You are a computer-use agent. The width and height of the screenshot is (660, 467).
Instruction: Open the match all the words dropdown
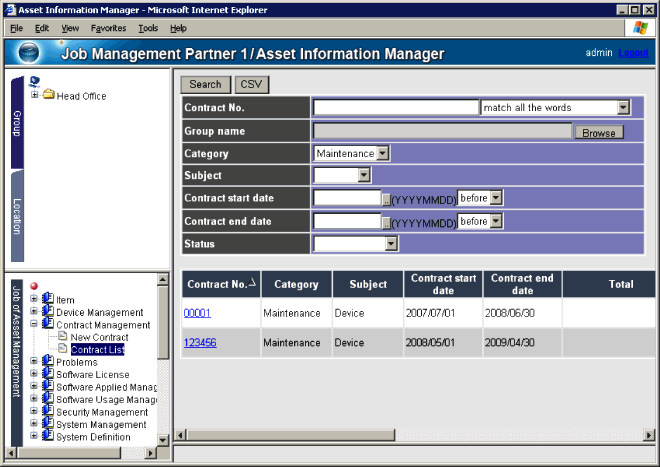click(x=623, y=107)
